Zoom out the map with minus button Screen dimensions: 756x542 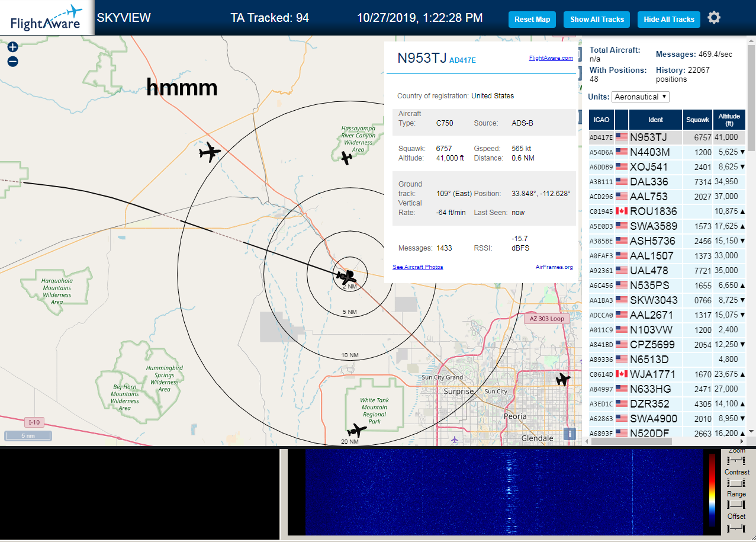click(x=12, y=61)
